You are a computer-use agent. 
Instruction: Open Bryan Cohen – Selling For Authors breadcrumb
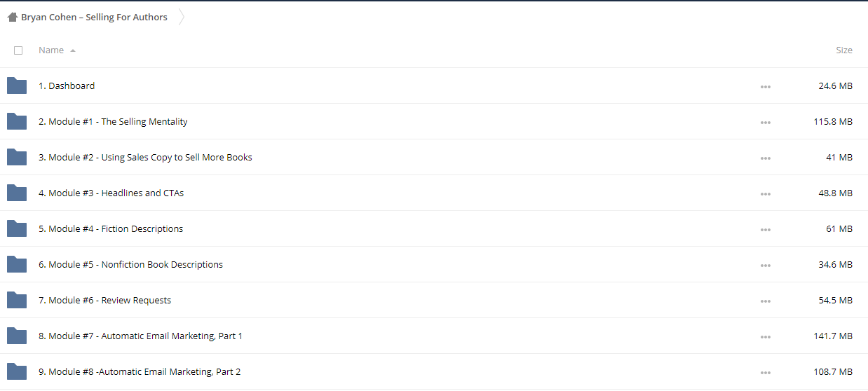(x=94, y=17)
